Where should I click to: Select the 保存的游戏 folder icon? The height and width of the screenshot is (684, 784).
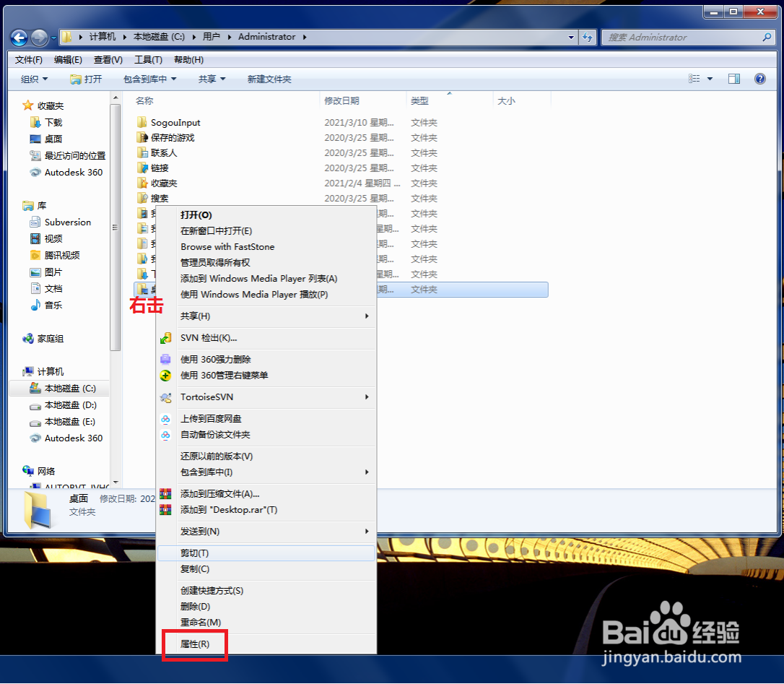[142, 138]
